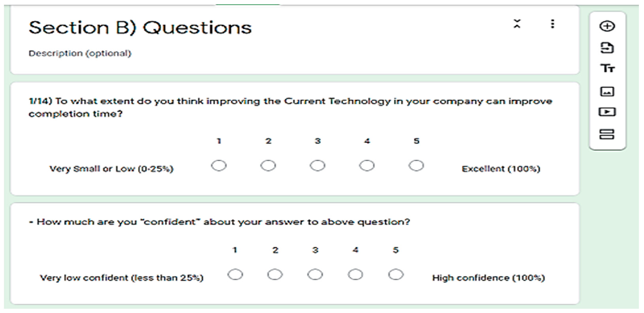The image size is (644, 313).
Task: Collapse the Section B) Questions section
Action: tap(517, 24)
